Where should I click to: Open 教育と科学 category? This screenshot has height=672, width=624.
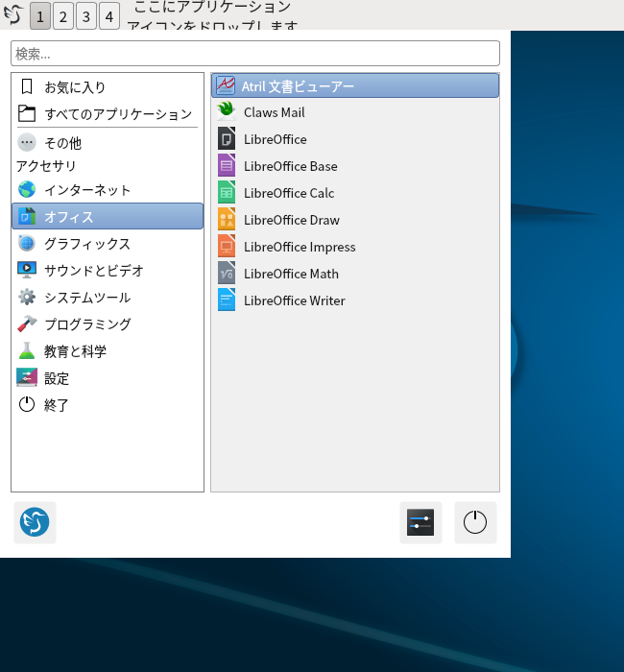(108, 351)
